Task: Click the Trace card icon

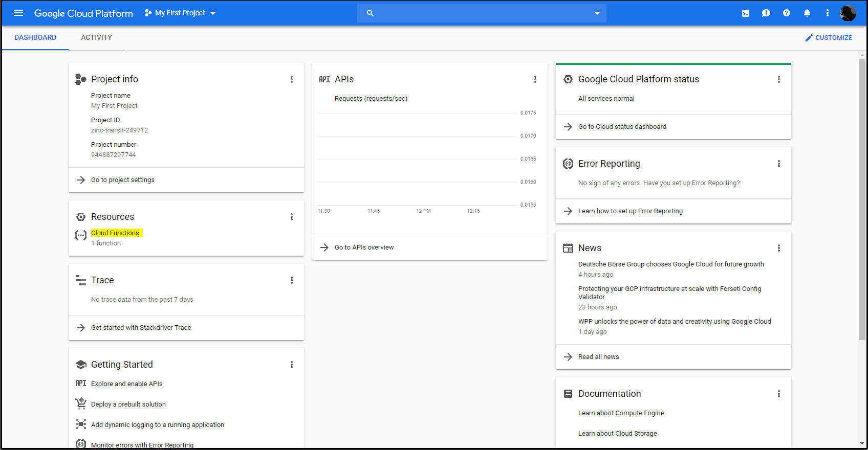Action: (81, 280)
